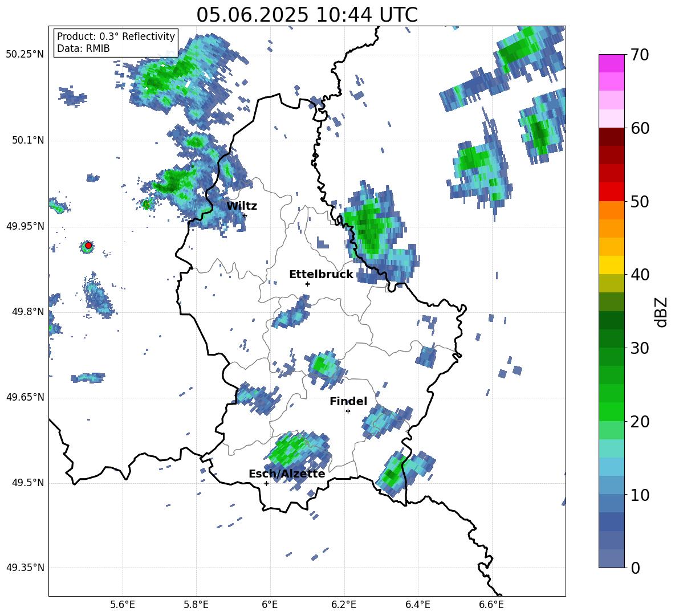Click the cross marker under Ettelbruck
675x616 pixels.
coord(307,284)
